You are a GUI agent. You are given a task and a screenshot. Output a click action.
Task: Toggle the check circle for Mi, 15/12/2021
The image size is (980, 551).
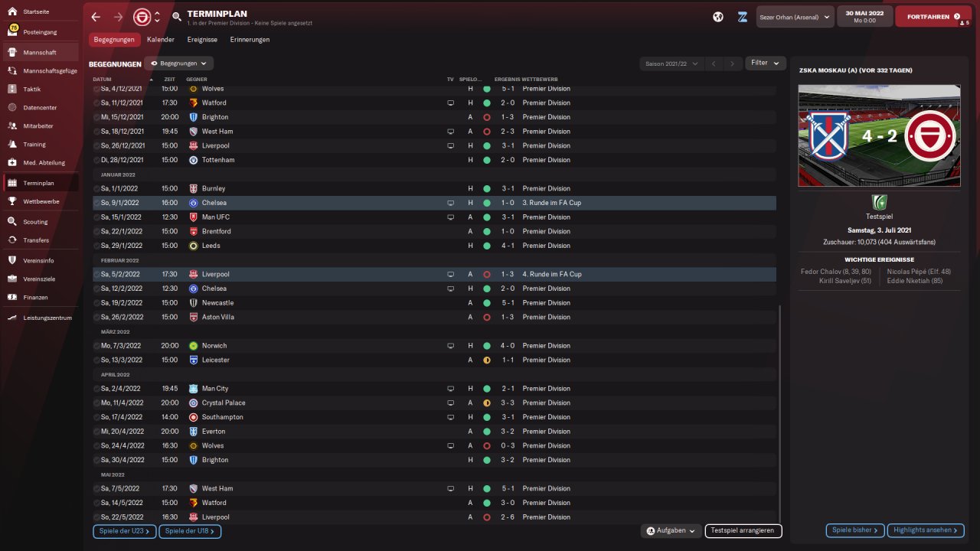pos(96,117)
